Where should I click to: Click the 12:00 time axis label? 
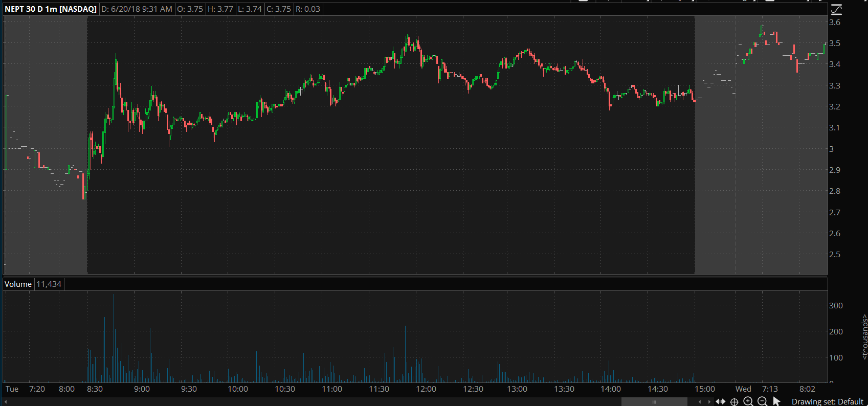coord(426,389)
